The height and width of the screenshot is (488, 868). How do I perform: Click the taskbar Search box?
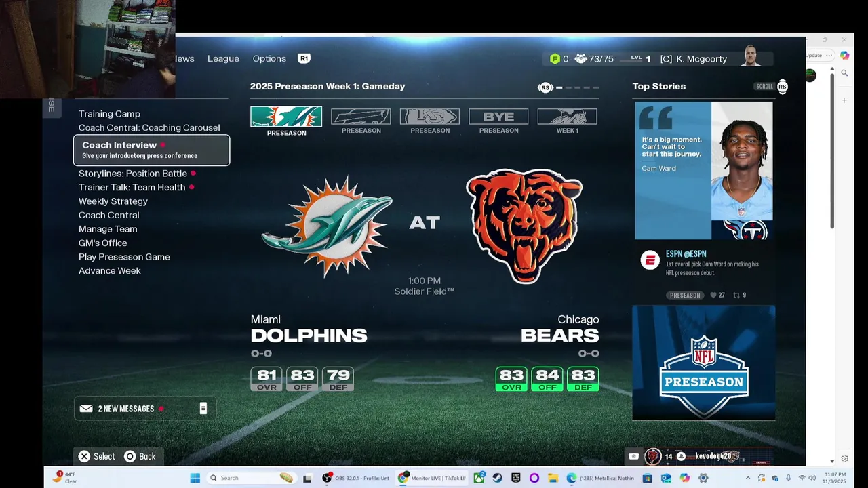click(251, 478)
